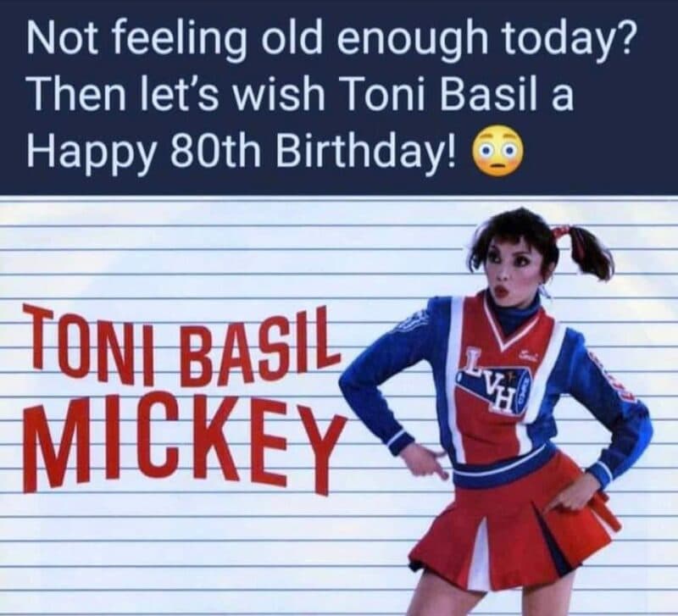Click the small signature on the uniform chest
678x616 pixels.
coord(531,357)
